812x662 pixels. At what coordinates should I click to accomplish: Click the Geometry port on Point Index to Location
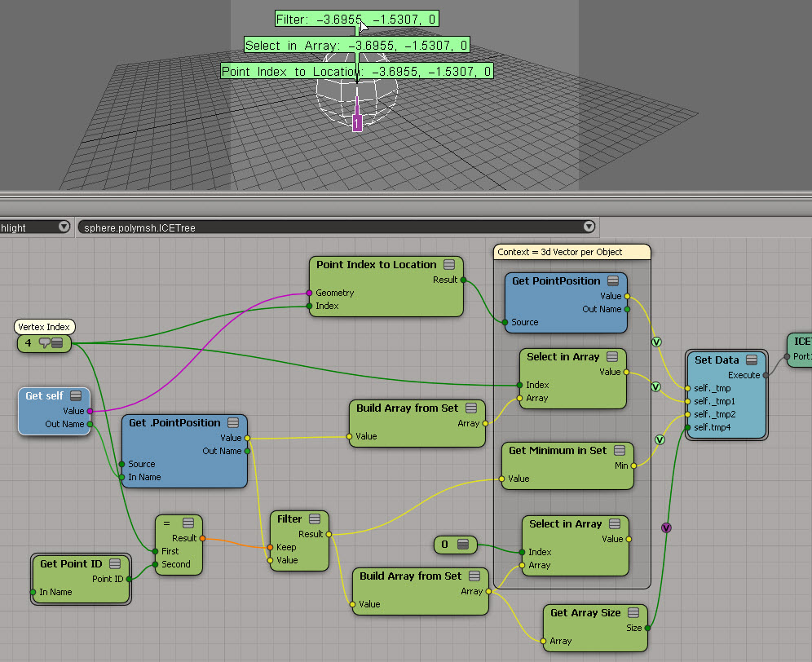[x=309, y=293]
